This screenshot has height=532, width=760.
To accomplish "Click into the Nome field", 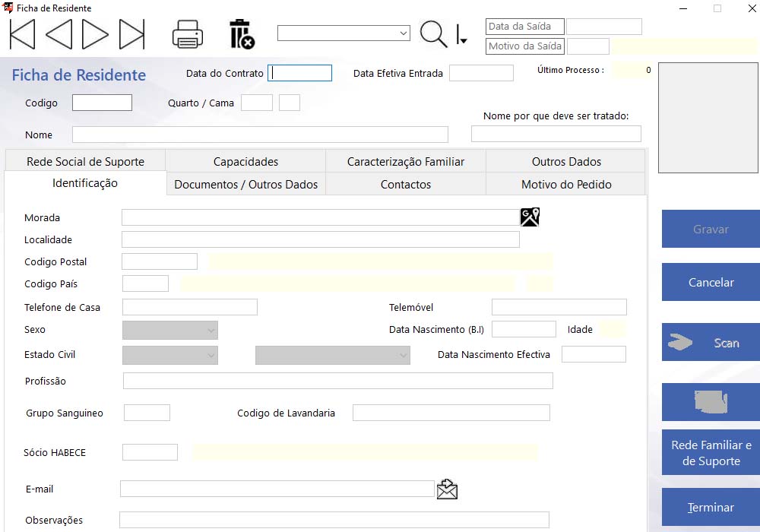I will [x=260, y=135].
